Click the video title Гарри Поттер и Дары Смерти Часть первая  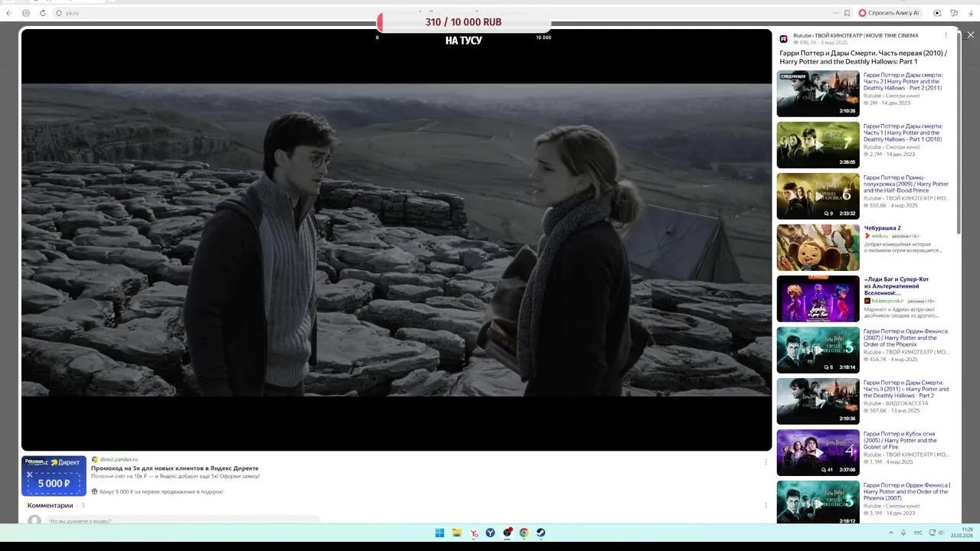tap(863, 57)
